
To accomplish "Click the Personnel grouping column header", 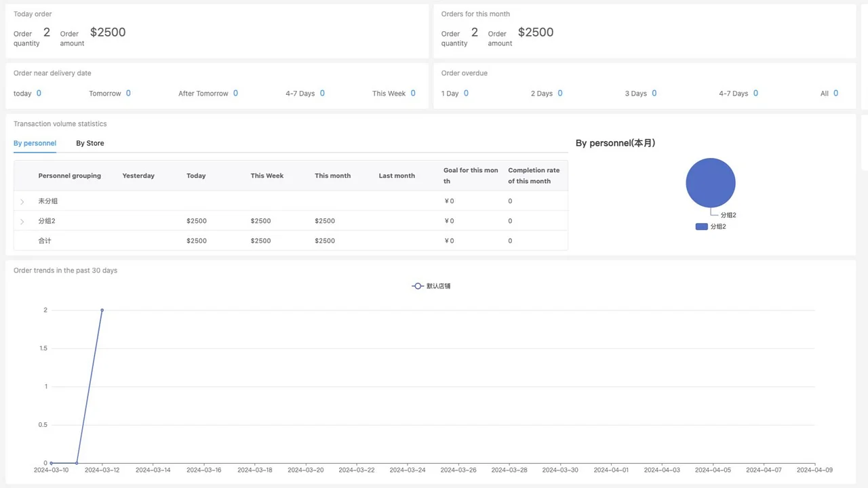I will tap(69, 176).
